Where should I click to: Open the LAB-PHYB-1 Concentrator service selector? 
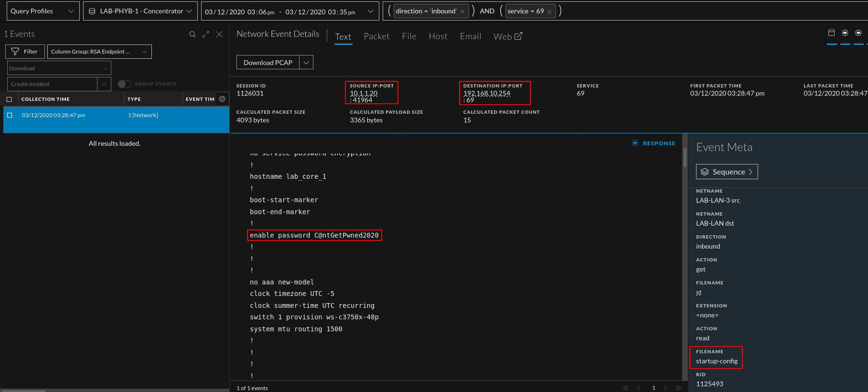tap(140, 11)
